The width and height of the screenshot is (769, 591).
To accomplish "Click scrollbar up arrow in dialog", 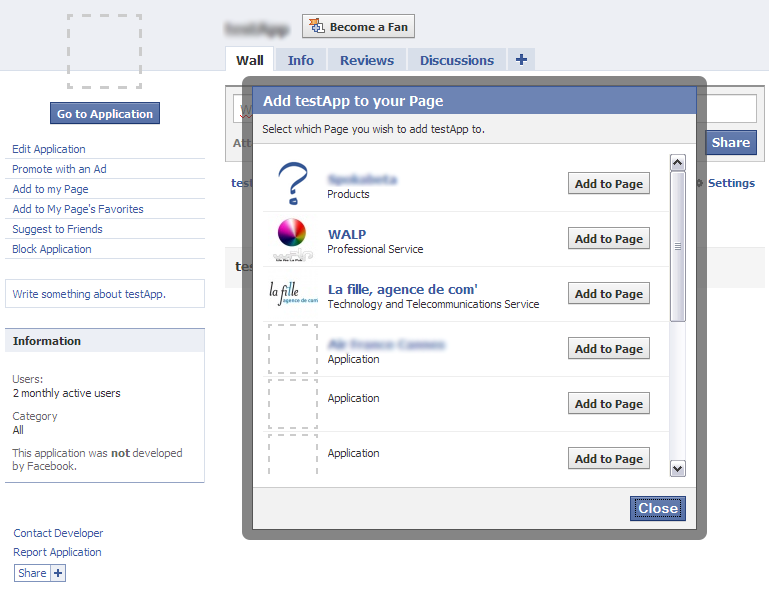I will [x=678, y=162].
